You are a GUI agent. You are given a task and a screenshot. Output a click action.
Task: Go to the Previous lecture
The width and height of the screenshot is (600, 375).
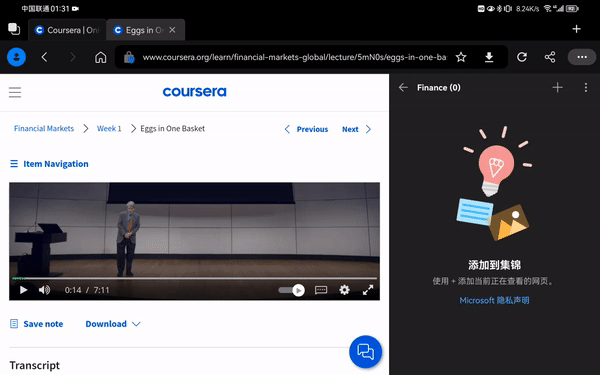[x=306, y=129]
